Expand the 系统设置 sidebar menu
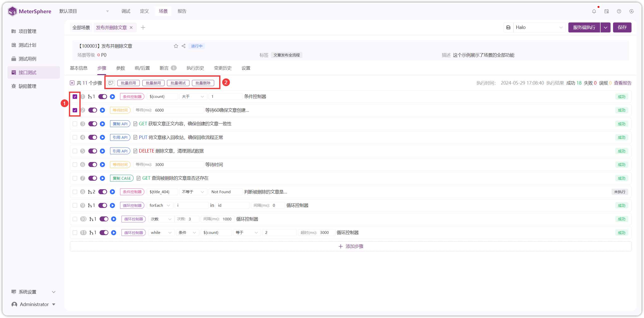This screenshot has height=318, width=644. (x=34, y=292)
